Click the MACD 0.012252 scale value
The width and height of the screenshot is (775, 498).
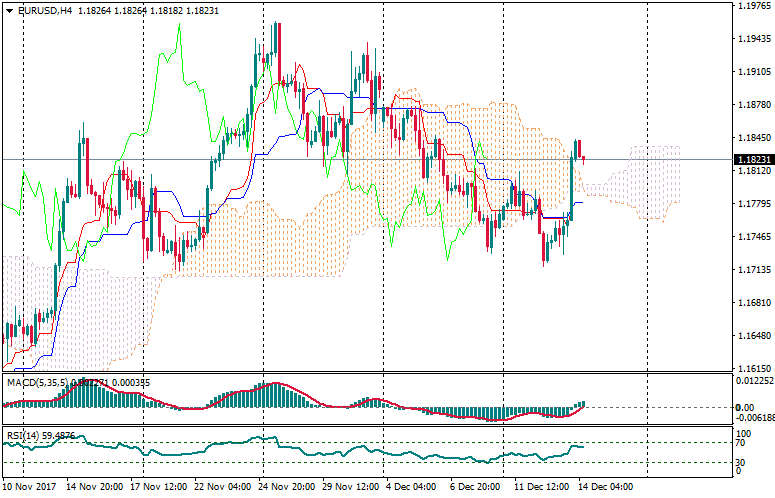[x=753, y=381]
